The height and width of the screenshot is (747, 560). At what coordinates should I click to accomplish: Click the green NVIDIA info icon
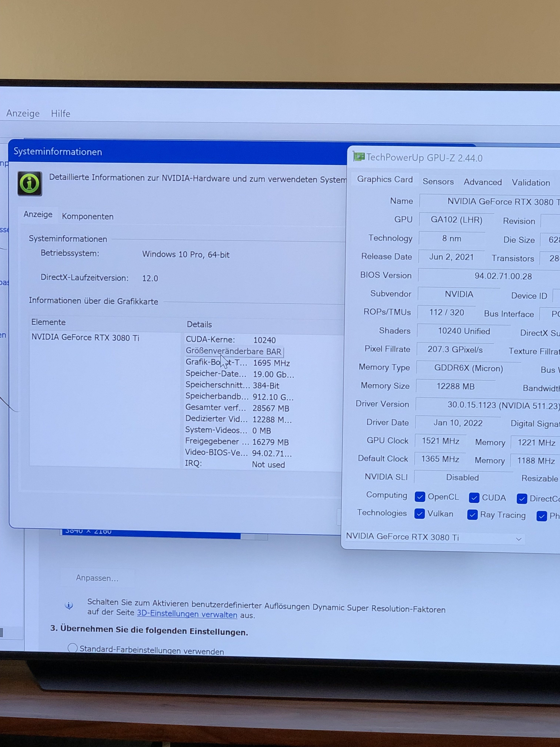pos(30,183)
